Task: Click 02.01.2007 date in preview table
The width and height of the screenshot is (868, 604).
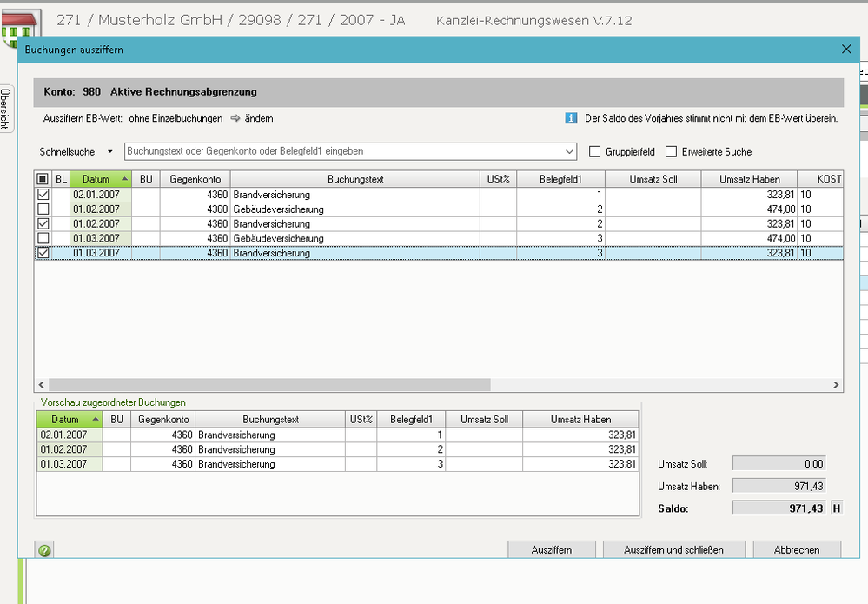Action: [x=63, y=435]
